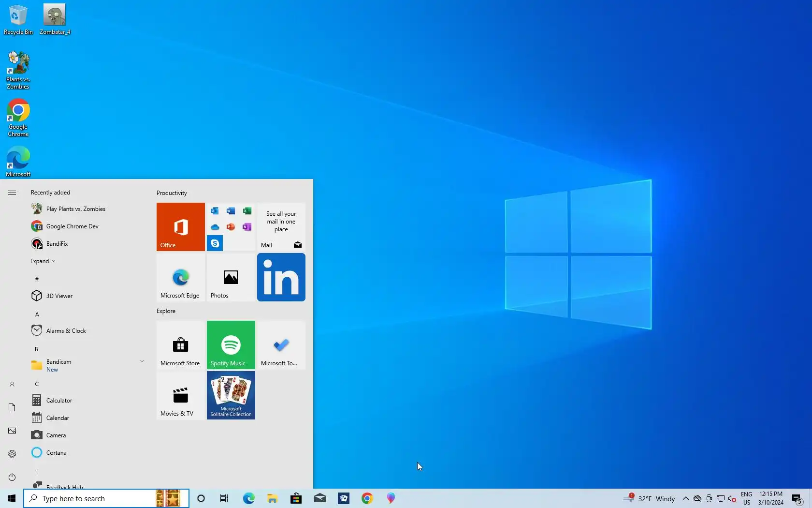Screen dimensions: 812x508
Task: Open the balloon-shaped app on the taskbar
Action: 391,498
